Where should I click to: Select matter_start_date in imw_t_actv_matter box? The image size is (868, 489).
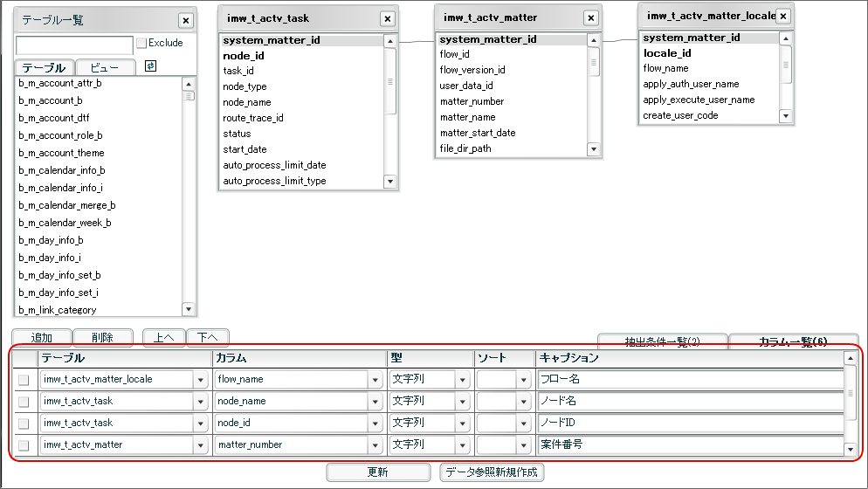point(478,133)
